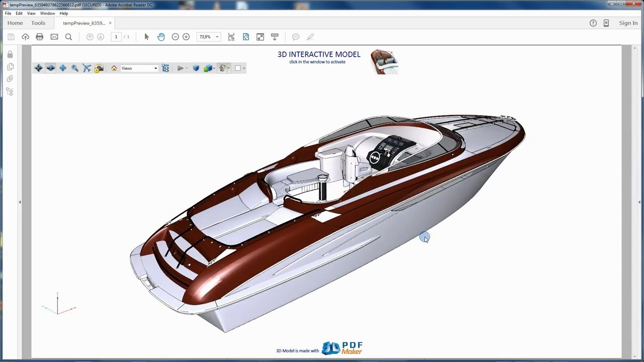Click the extra lighting lamp icon
The width and height of the screenshot is (644, 362).
coord(222,68)
